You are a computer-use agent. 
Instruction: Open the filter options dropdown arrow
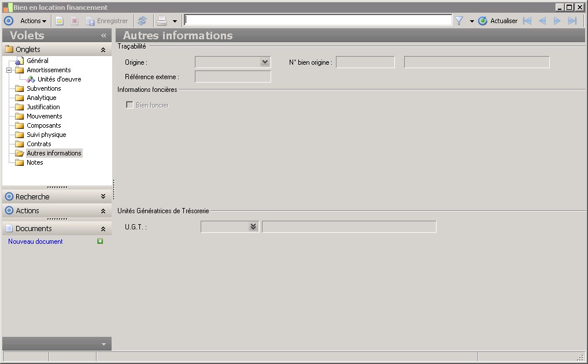[x=472, y=21]
